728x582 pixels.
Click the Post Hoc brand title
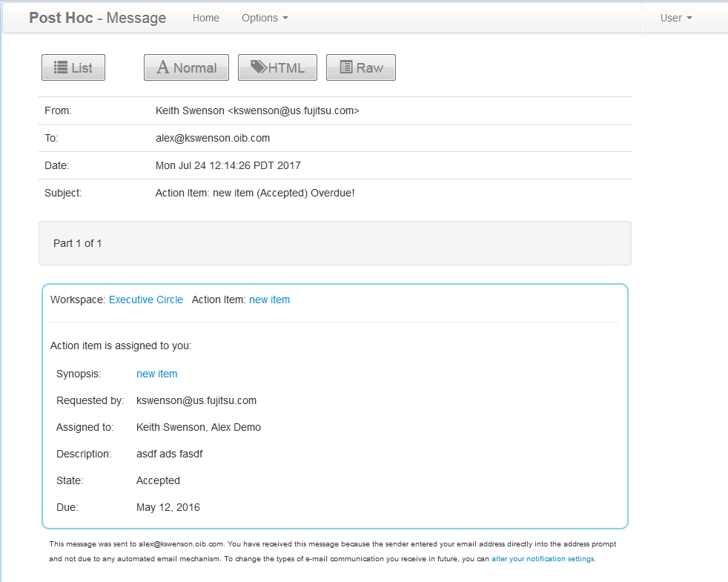tap(97, 18)
